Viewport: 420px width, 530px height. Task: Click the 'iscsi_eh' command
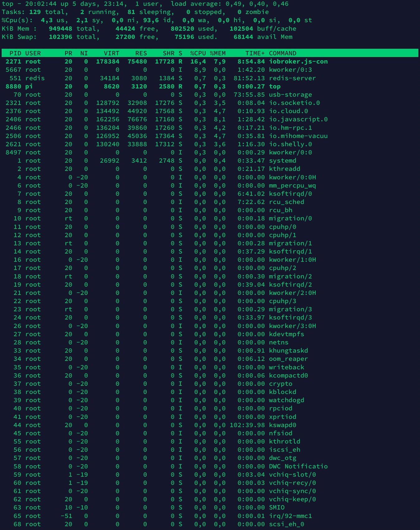285,450
